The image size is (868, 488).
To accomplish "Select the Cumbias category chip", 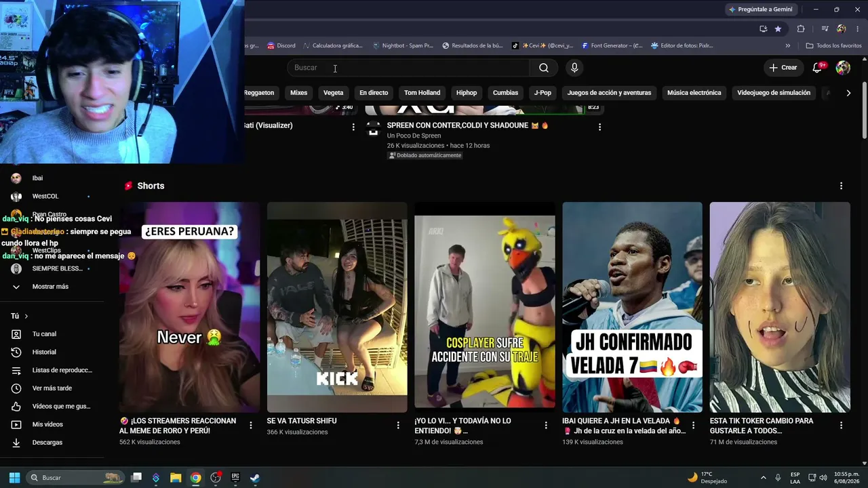I will click(x=505, y=93).
